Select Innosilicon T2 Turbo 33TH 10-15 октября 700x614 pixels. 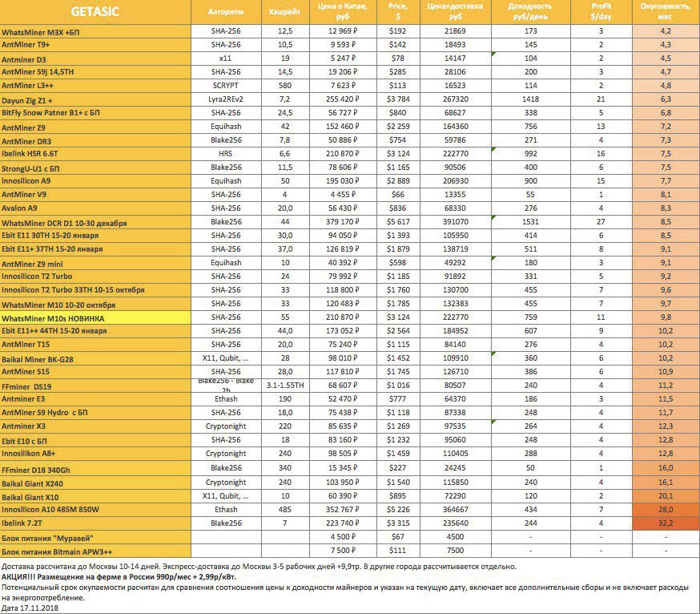click(95, 290)
